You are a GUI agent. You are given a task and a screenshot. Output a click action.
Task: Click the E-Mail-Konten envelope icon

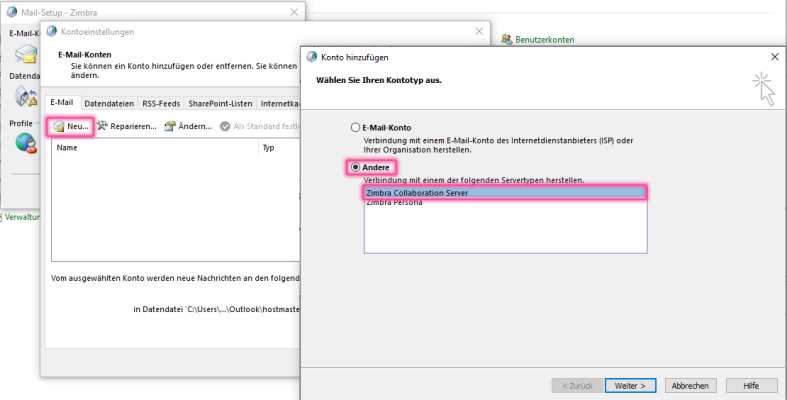tap(26, 56)
